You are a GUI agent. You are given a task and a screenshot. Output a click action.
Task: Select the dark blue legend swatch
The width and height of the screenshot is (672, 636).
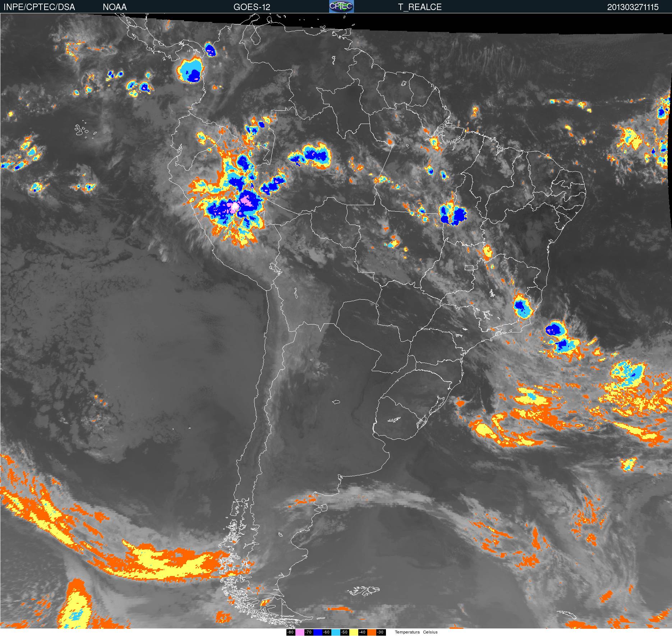tap(318, 632)
